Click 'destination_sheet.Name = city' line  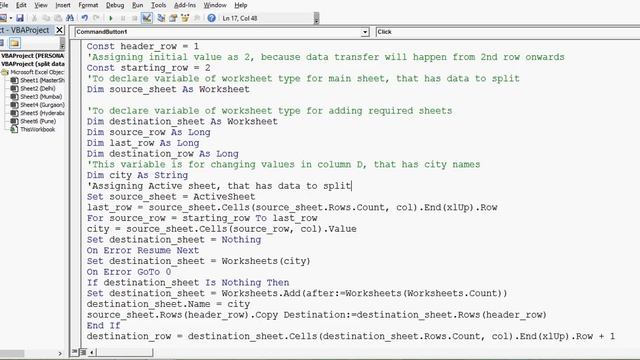168,304
